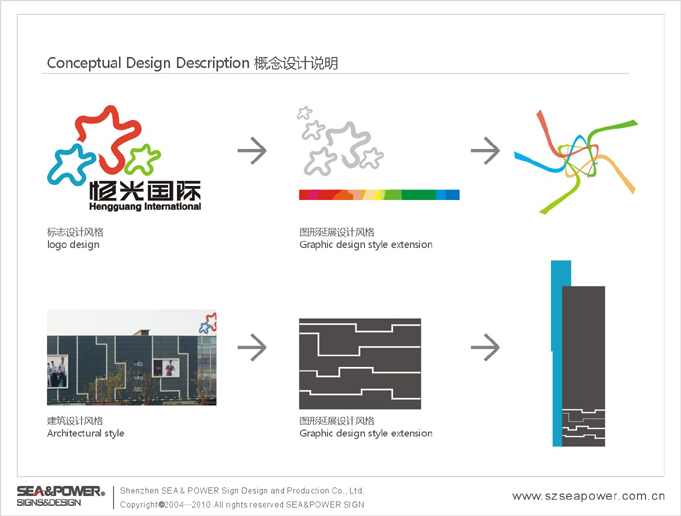This screenshot has height=516, width=681.
Task: Click the building facade photo
Action: click(132, 357)
